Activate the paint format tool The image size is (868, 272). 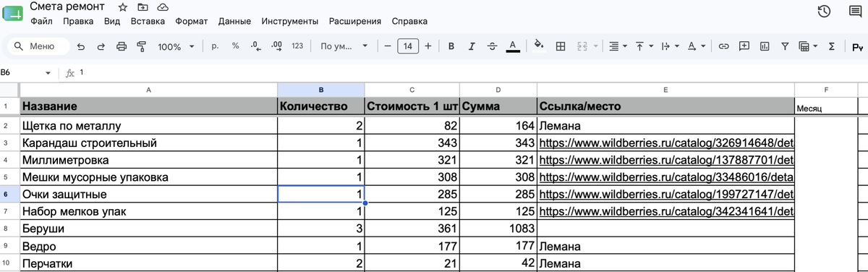pos(142,46)
